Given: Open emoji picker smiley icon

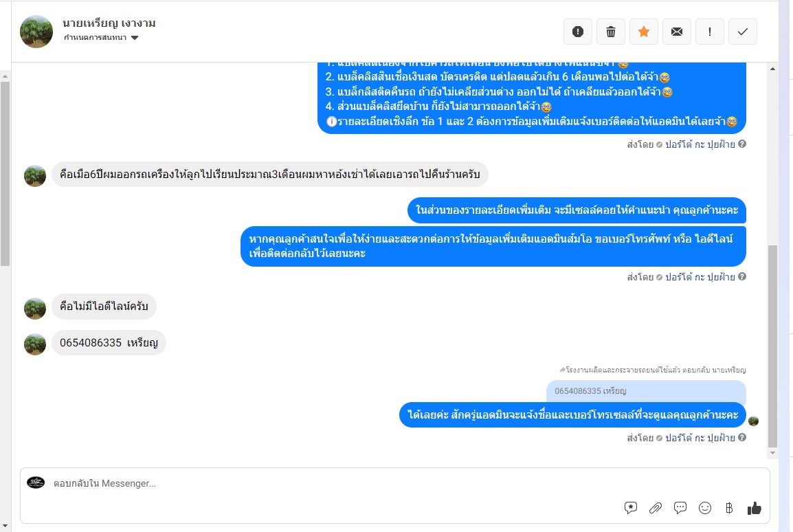Looking at the screenshot, I should (x=705, y=508).
